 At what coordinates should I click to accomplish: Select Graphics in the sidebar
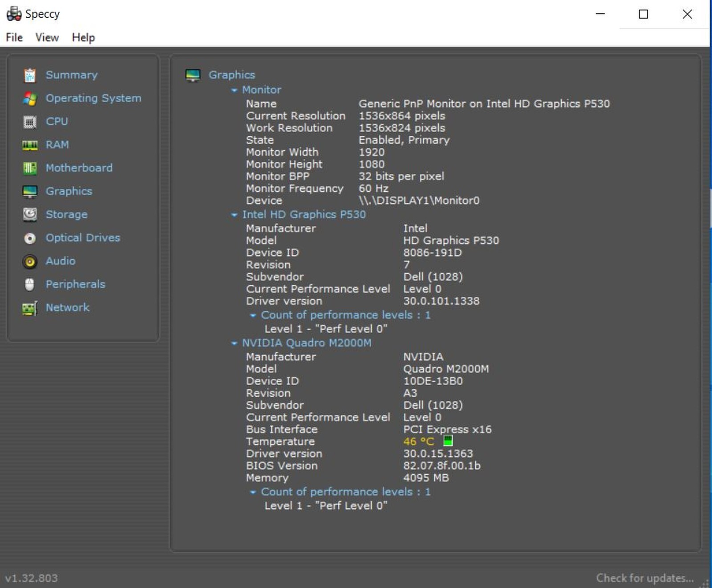(69, 191)
